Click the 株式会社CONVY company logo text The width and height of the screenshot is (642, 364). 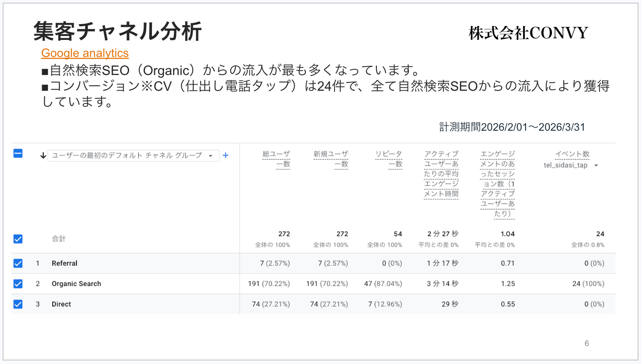point(528,33)
